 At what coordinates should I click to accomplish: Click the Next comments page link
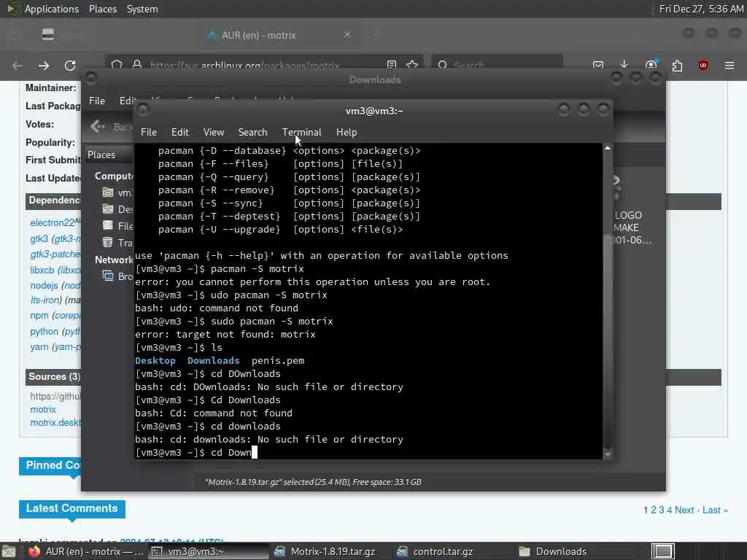[684, 510]
